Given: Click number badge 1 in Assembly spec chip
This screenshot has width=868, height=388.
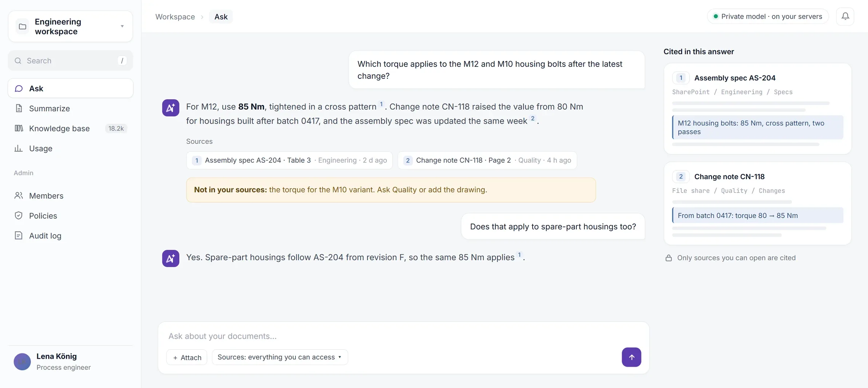Looking at the screenshot, I should click(196, 160).
